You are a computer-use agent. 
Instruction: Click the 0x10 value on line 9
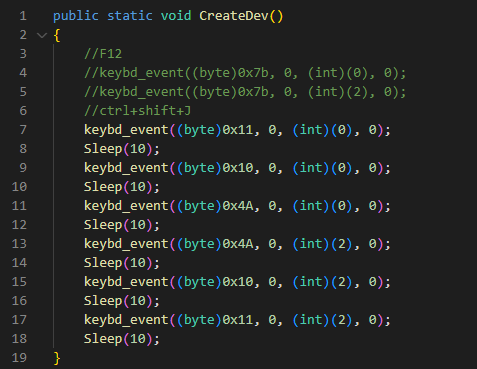[x=238, y=168]
